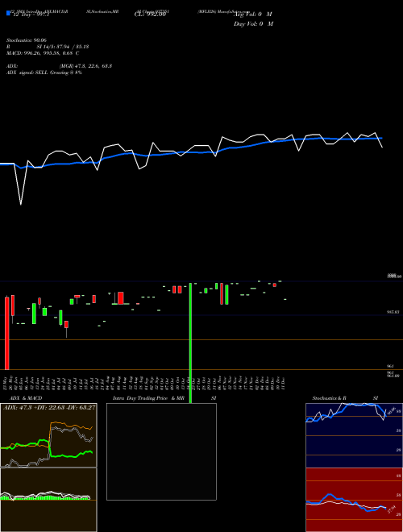Click the 'Day Vol: 0 M' value

253,24
